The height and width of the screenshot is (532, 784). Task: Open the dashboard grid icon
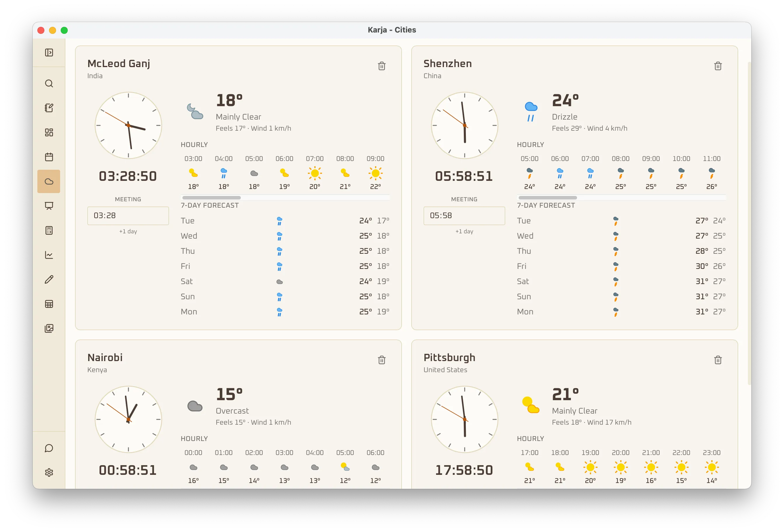click(49, 132)
